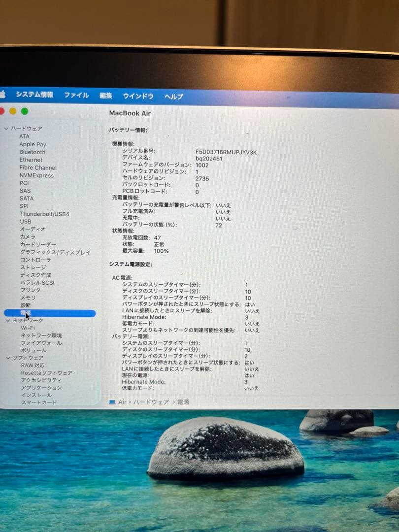Open the ファイル menu
The image size is (399, 532).
[77, 95]
